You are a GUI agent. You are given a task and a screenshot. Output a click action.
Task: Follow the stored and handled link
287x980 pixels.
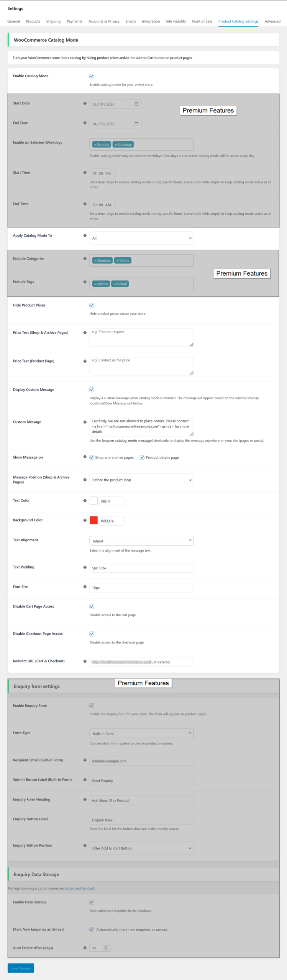point(79,889)
